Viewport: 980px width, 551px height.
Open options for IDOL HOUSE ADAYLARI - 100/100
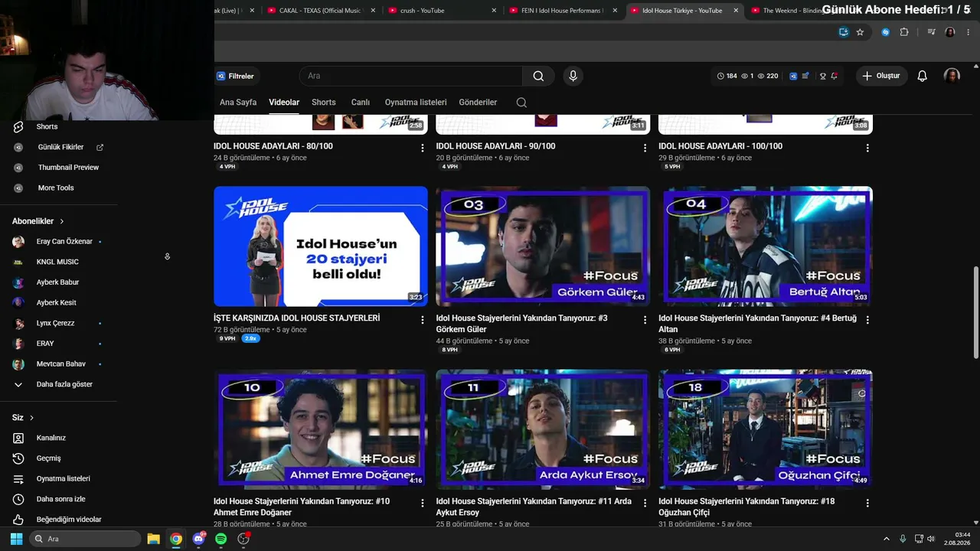coord(867,148)
